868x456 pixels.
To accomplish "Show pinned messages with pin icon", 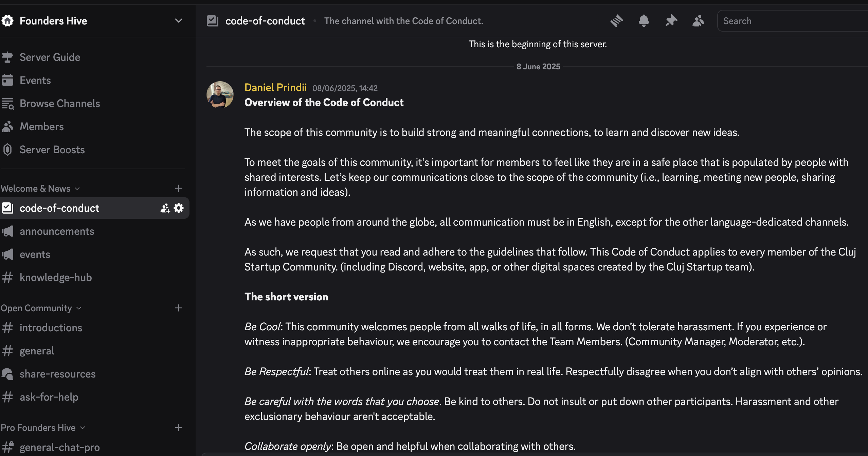I will coord(671,21).
